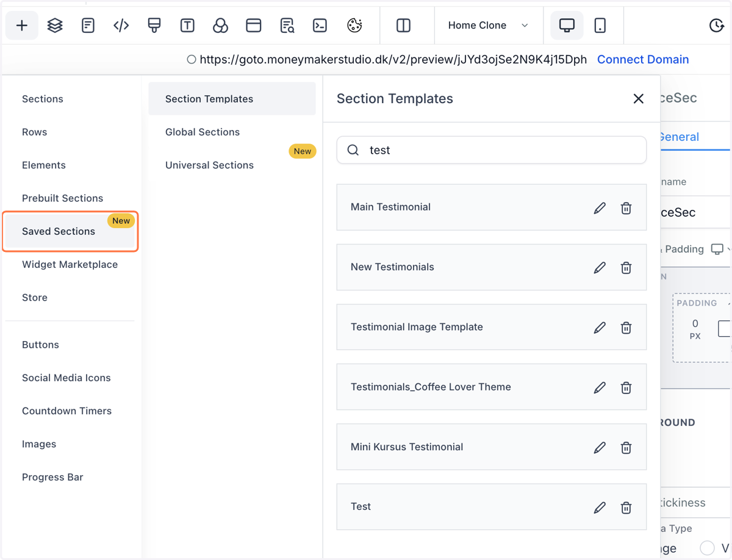Open the typography T icon
732x560 pixels.
pyautogui.click(x=187, y=25)
